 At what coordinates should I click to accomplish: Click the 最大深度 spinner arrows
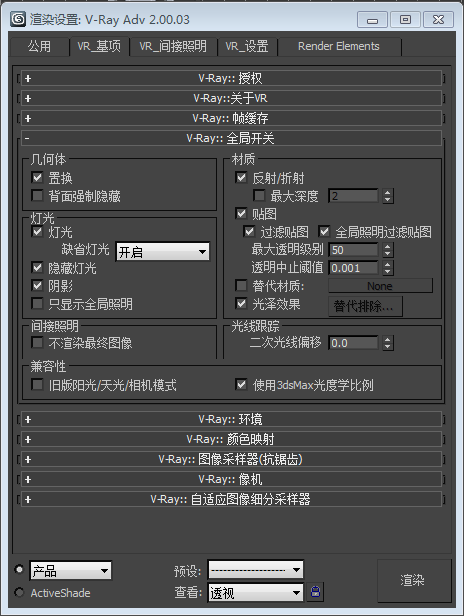[388, 196]
